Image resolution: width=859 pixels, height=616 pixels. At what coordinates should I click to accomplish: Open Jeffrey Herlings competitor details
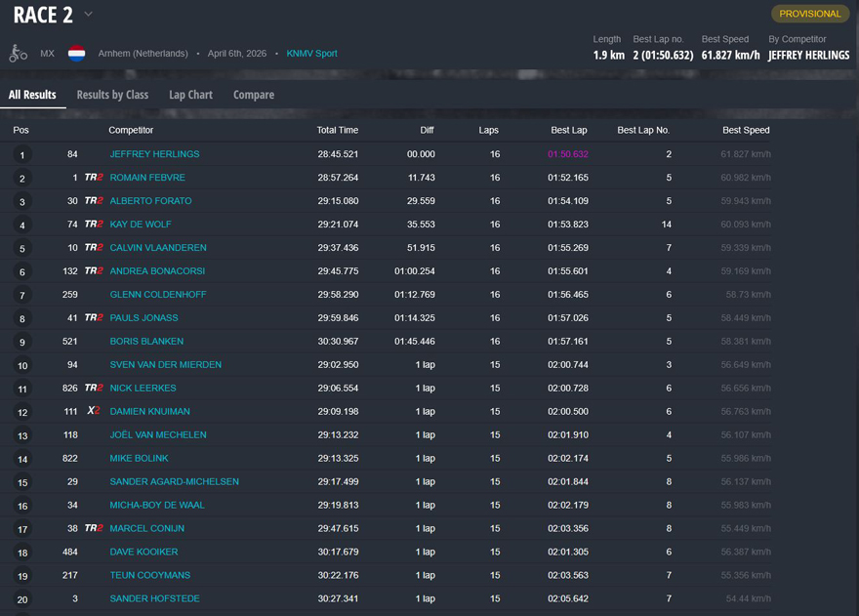tap(154, 154)
